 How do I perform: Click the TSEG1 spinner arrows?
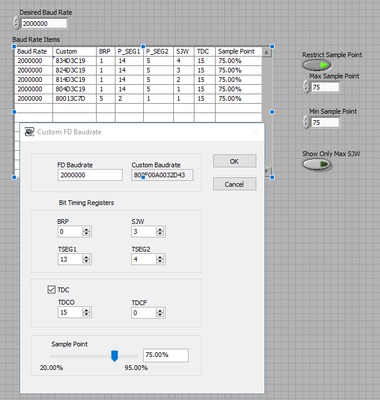86,259
